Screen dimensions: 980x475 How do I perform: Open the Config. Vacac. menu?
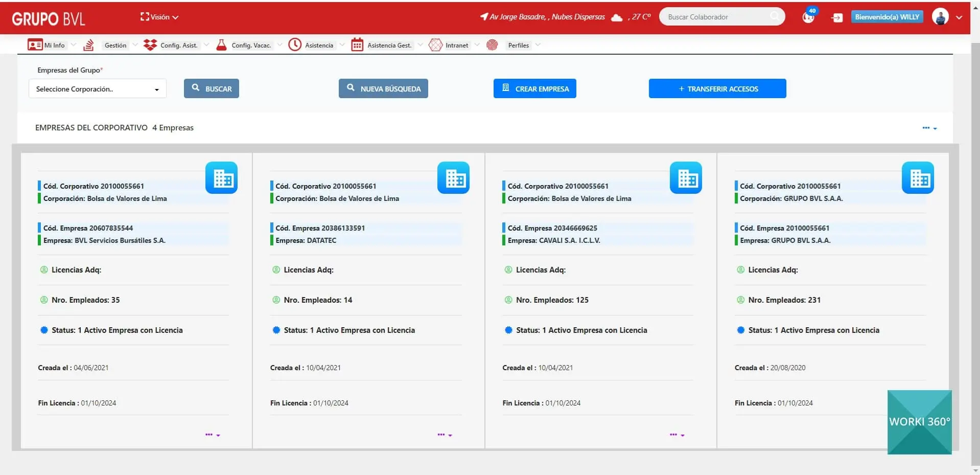[x=251, y=46]
